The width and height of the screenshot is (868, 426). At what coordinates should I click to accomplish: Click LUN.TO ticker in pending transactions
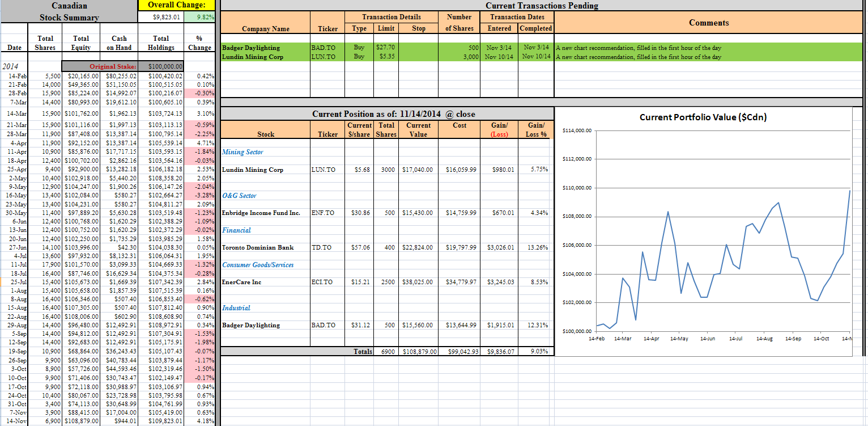click(324, 57)
